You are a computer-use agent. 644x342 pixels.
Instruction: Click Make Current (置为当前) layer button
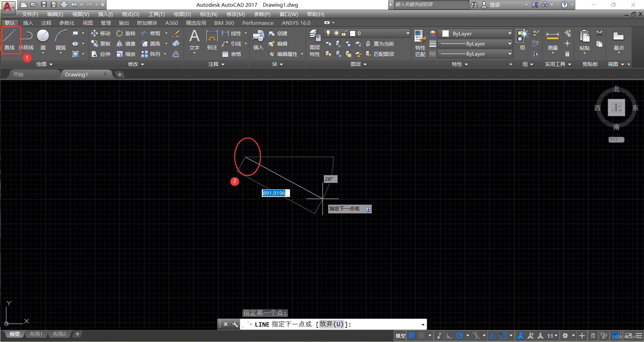click(x=379, y=44)
